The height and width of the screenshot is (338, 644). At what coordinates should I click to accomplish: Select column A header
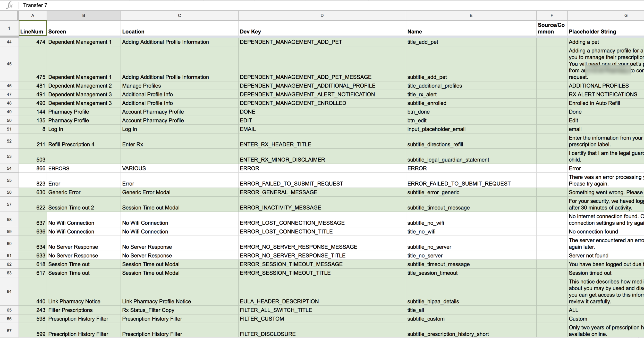33,15
